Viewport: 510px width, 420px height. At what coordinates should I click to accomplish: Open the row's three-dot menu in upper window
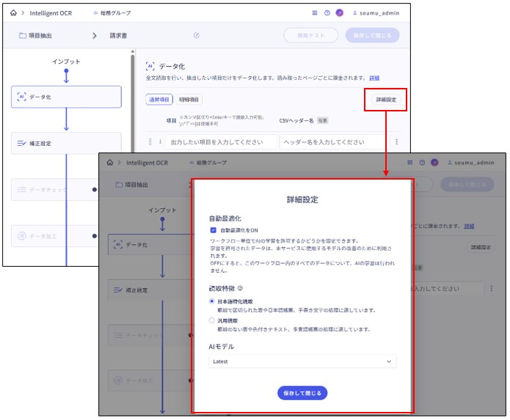click(397, 142)
